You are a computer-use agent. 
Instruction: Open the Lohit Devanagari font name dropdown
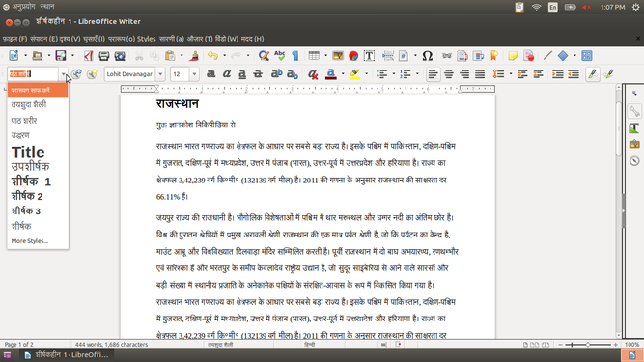(x=160, y=74)
